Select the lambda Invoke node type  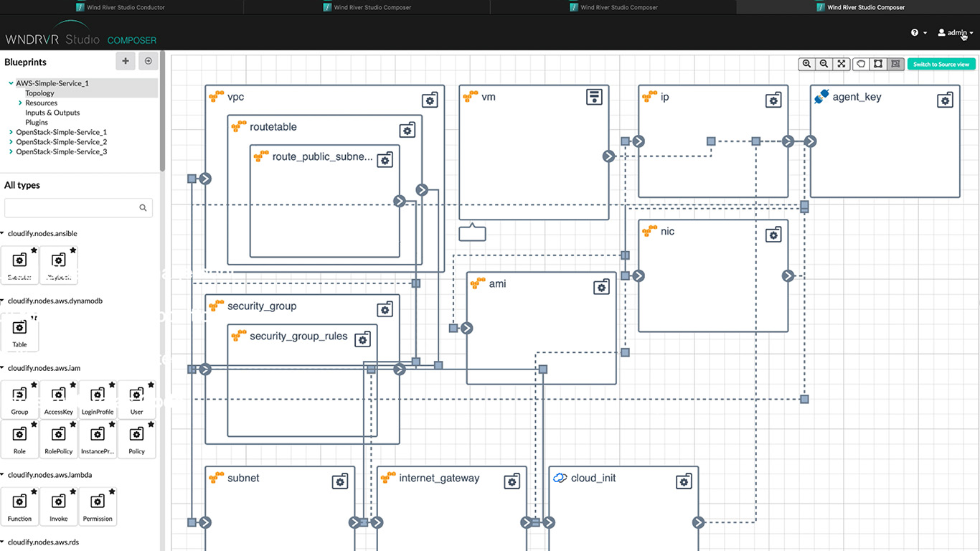(59, 507)
